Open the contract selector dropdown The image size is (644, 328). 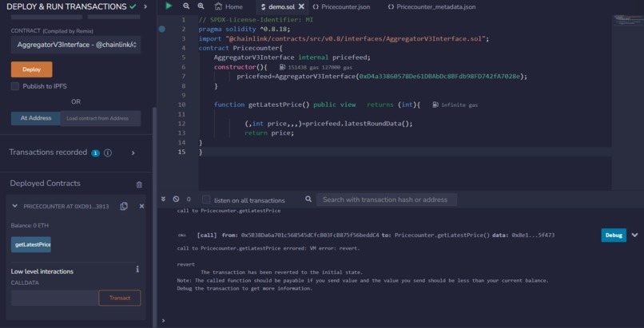76,45
